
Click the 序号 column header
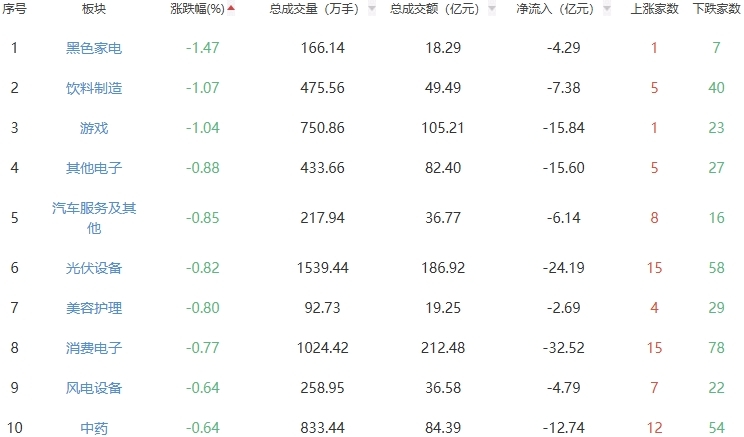coord(14,9)
